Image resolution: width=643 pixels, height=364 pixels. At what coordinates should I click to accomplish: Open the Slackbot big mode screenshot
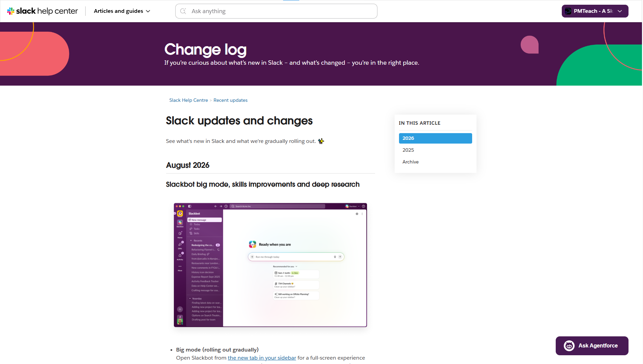point(270,265)
